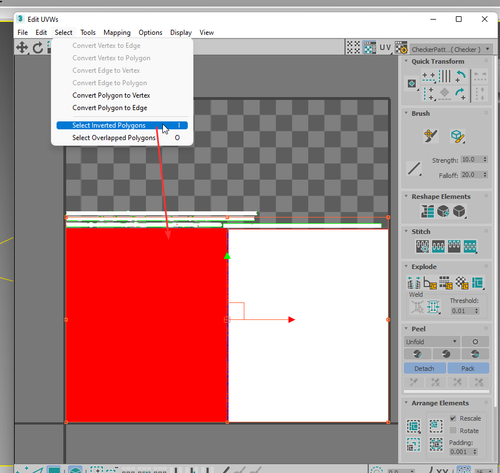Click the Detach button in Peel
Image resolution: width=500 pixels, height=473 pixels.
click(x=424, y=368)
